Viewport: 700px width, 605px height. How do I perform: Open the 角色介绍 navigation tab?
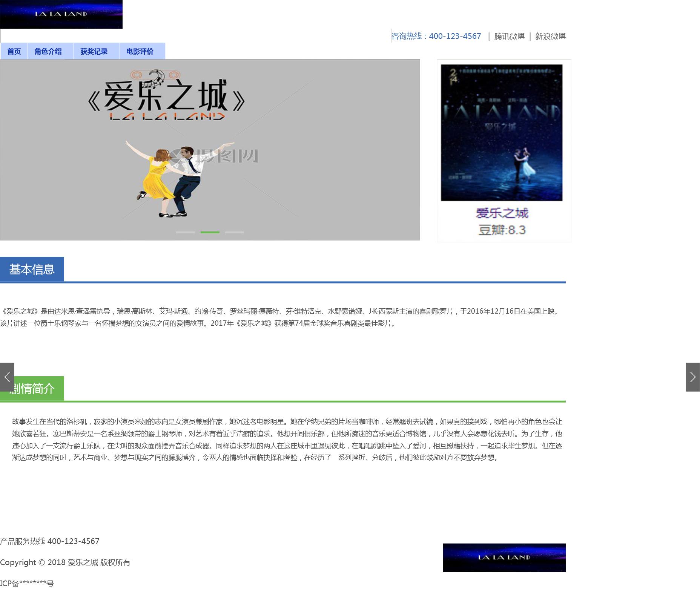[x=48, y=51]
